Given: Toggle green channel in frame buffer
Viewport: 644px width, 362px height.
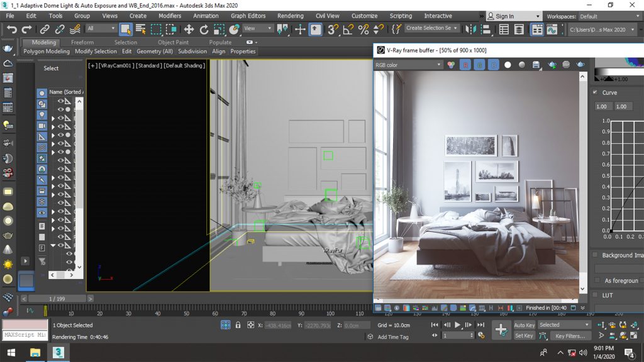Looking at the screenshot, I should pos(479,65).
